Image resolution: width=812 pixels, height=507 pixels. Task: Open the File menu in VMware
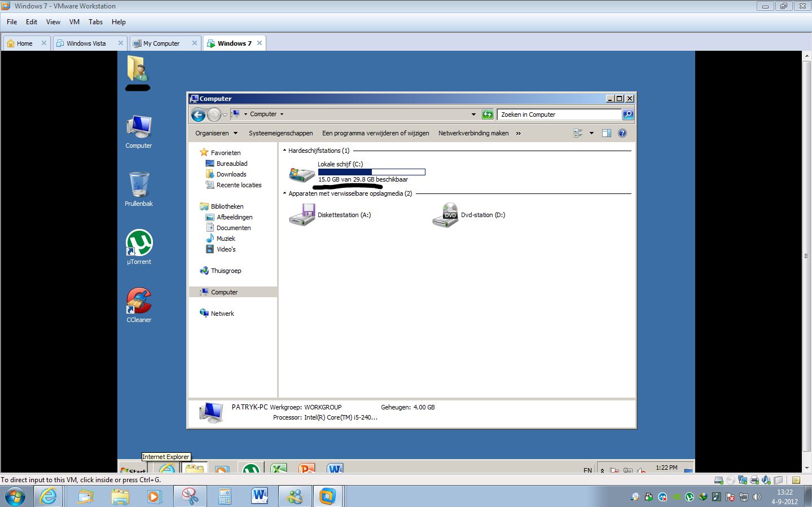click(12, 22)
